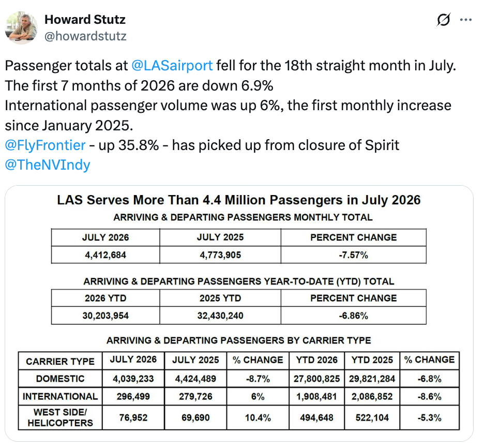Click the Howard Stutz display name
The height and width of the screenshot is (448, 484).
coord(85,20)
